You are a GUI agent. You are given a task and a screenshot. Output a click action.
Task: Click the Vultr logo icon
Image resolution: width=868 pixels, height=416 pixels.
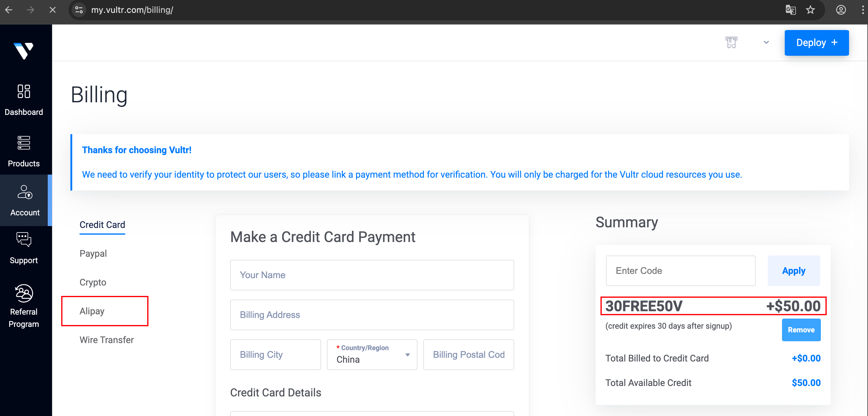point(24,51)
